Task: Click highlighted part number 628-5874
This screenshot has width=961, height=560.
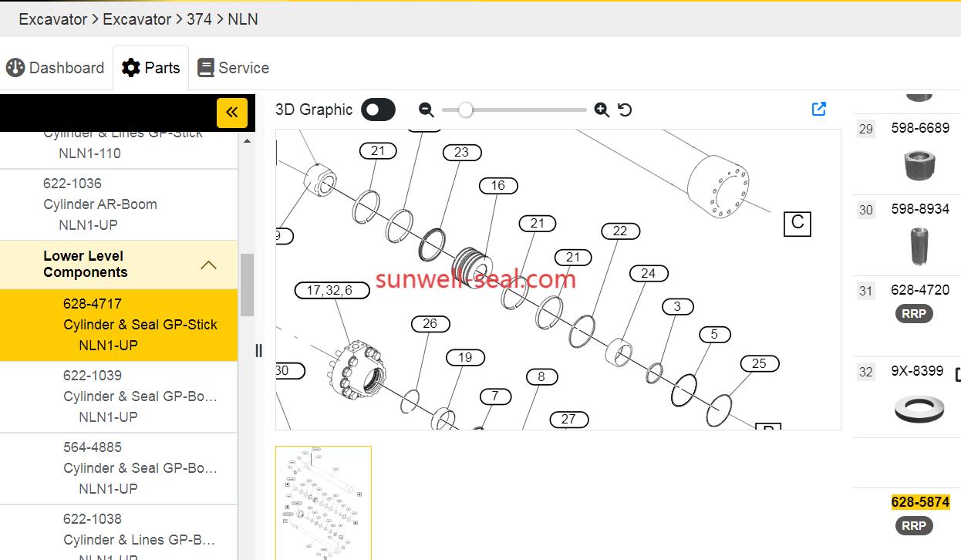Action: coord(920,502)
